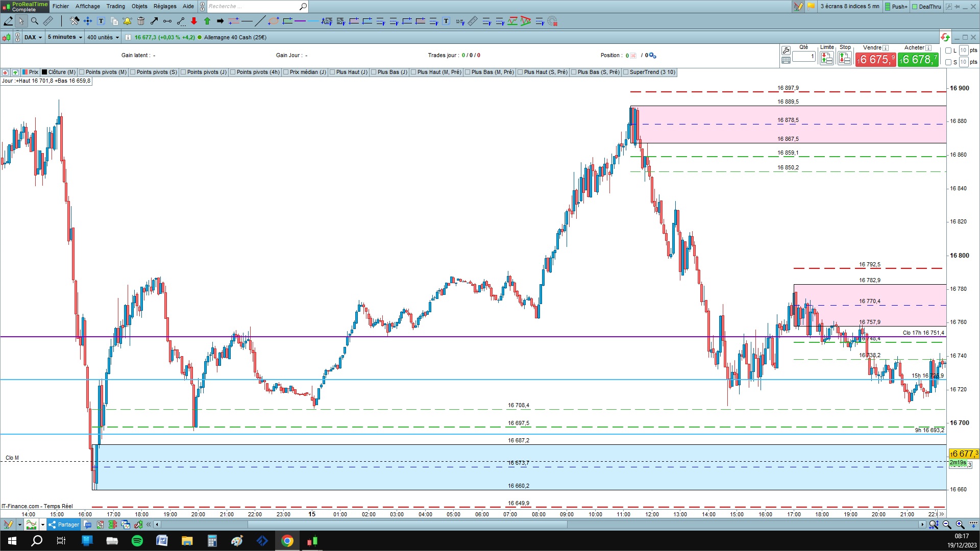Image resolution: width=980 pixels, height=551 pixels.
Task: Click the Partager share button
Action: [x=64, y=524]
